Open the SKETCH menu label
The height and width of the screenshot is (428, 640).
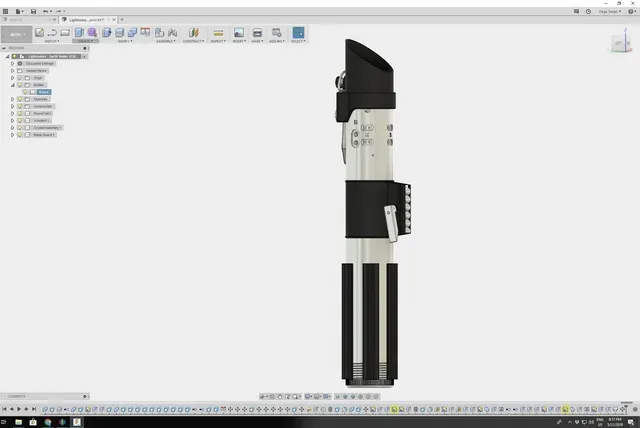tap(52, 41)
